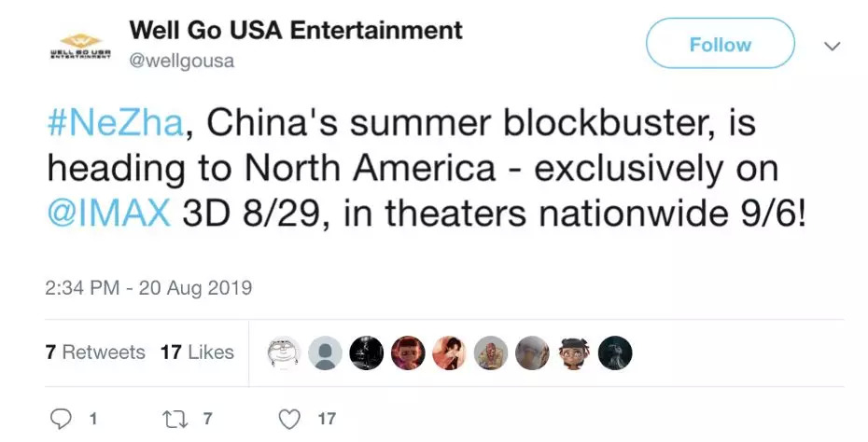Viewport: 868px width, 442px height.
Task: Click the default gray silhouette liker avatar
Action: pyautogui.click(x=326, y=353)
